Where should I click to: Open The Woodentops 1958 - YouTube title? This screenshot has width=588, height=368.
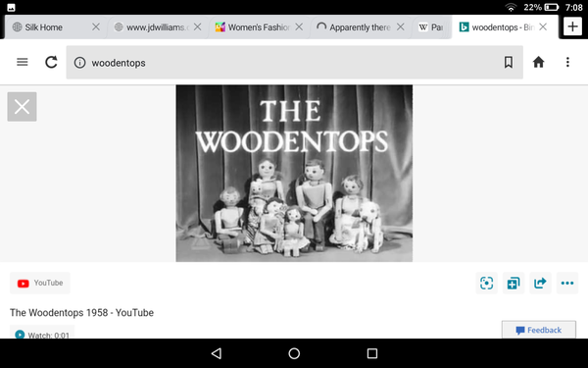click(x=81, y=312)
